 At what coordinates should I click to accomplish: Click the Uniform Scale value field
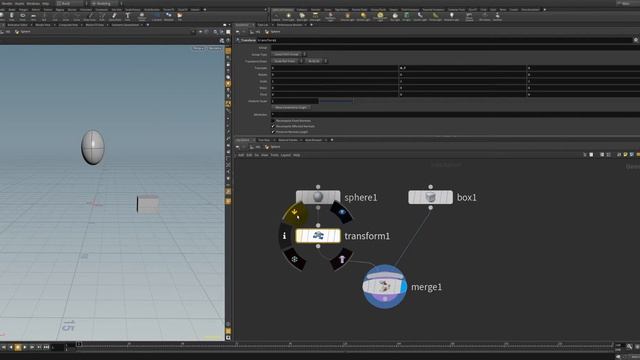[x=294, y=101]
